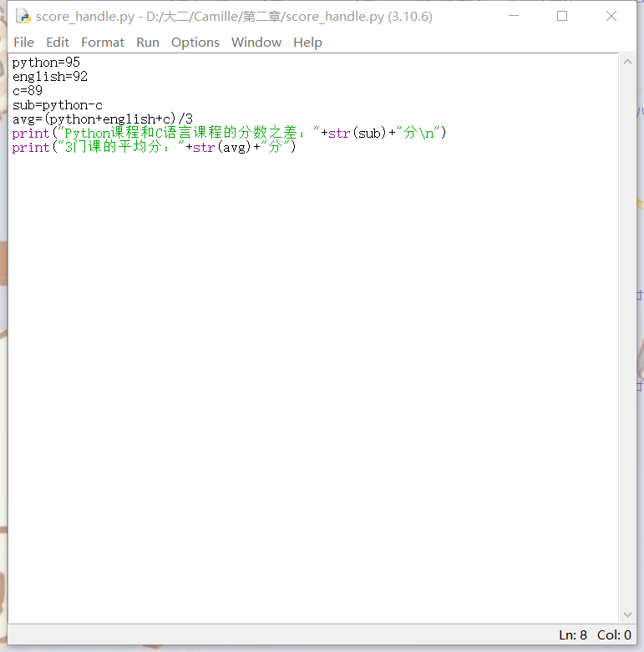Click the Ln: 8 status indicator
The width and height of the screenshot is (644, 652).
[573, 635]
